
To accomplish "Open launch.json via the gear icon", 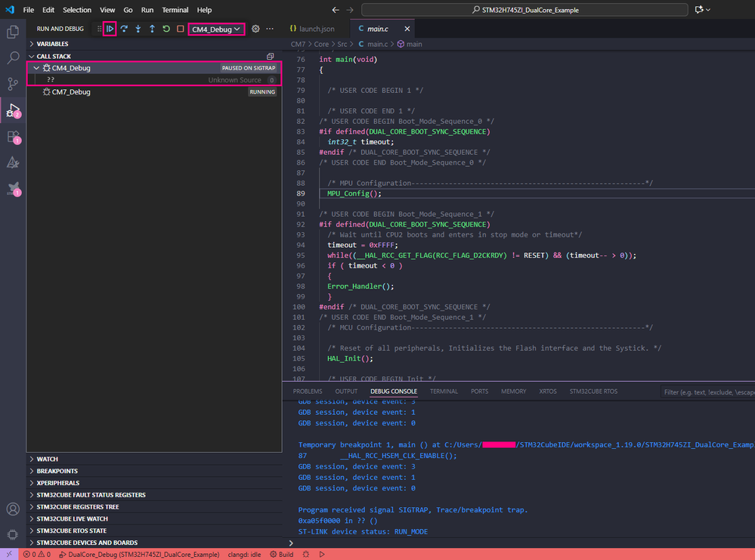I will (x=255, y=29).
